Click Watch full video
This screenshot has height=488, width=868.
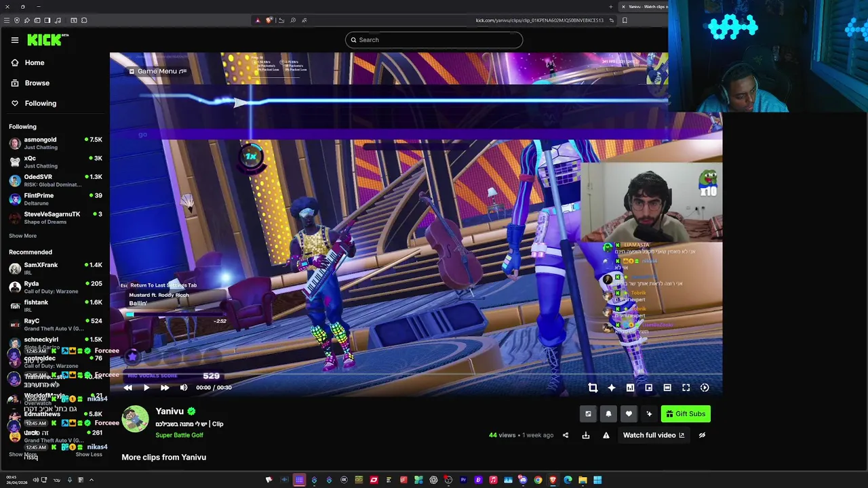pyautogui.click(x=654, y=435)
